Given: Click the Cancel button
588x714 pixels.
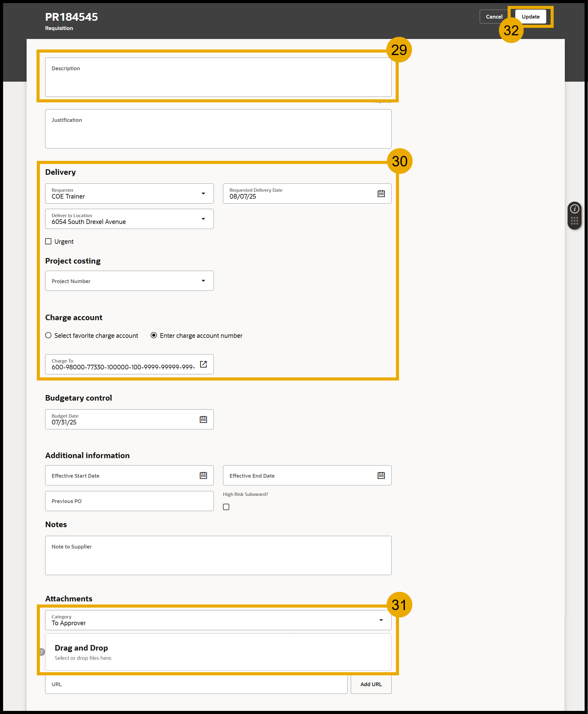Looking at the screenshot, I should pyautogui.click(x=494, y=17).
